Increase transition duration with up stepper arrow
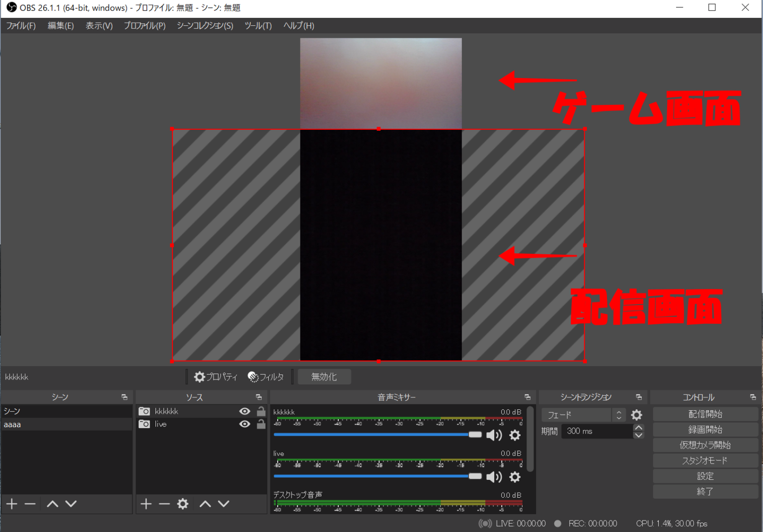 [639, 428]
